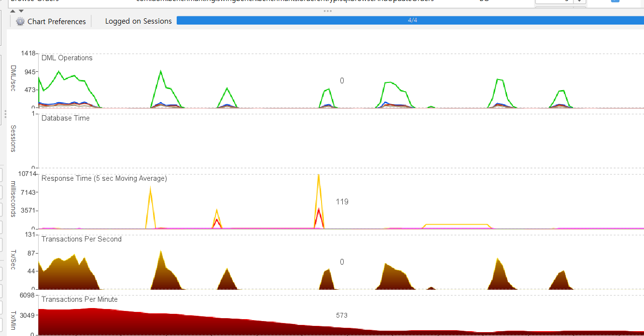
Task: Click the 44 axis label
Action: coord(32,271)
